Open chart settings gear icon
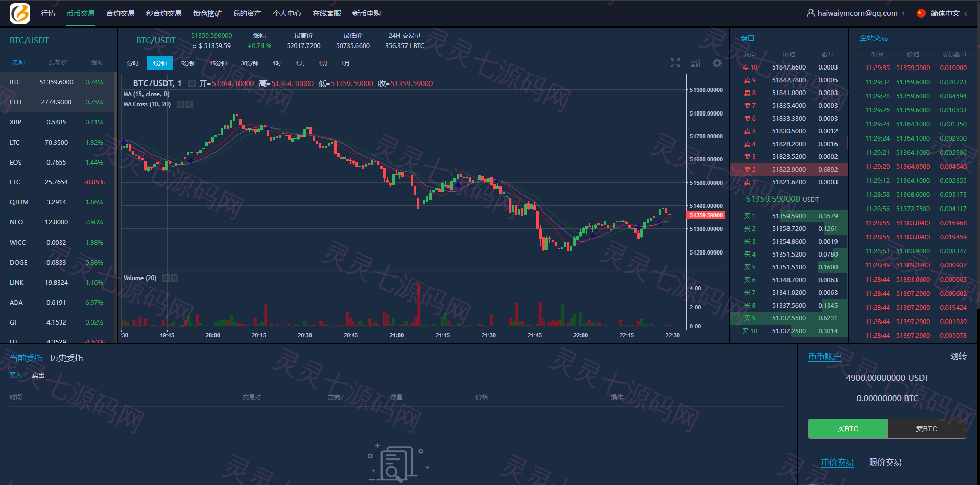The image size is (980, 485). (717, 63)
